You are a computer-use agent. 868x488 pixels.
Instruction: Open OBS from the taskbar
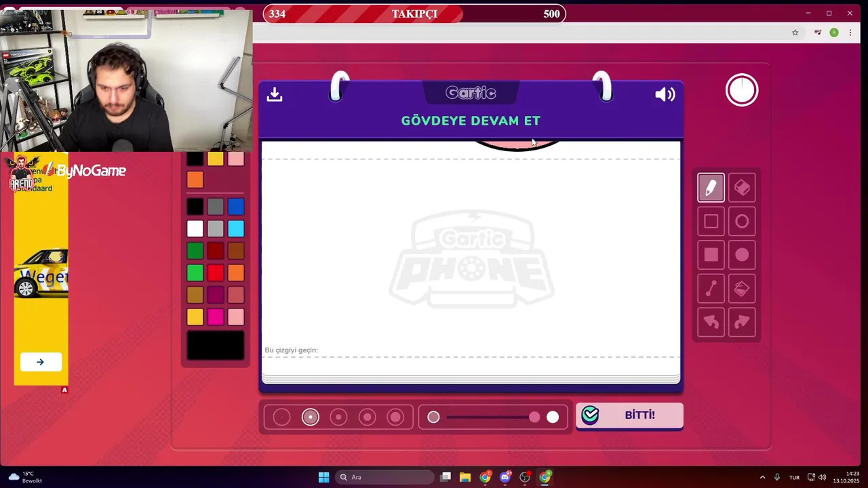525,477
